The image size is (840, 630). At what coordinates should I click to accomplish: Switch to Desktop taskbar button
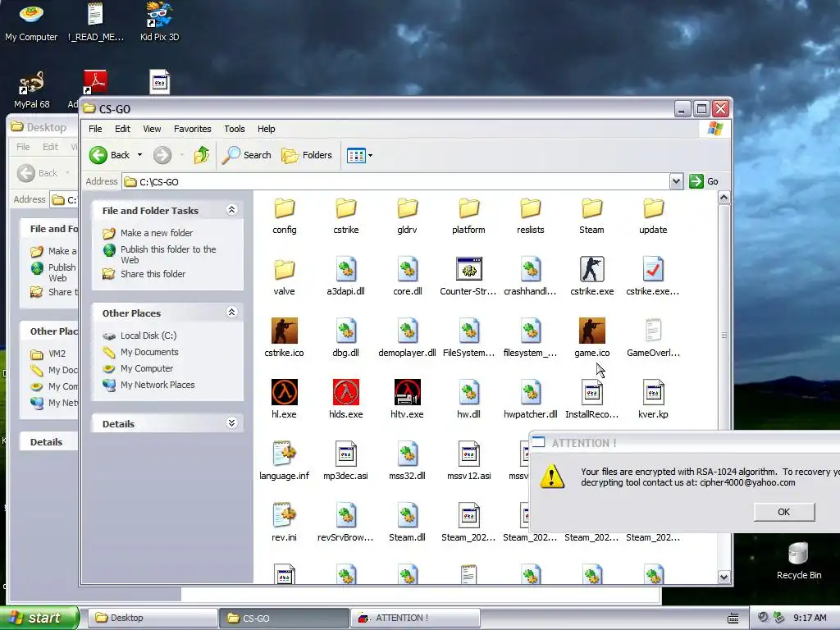(x=153, y=618)
